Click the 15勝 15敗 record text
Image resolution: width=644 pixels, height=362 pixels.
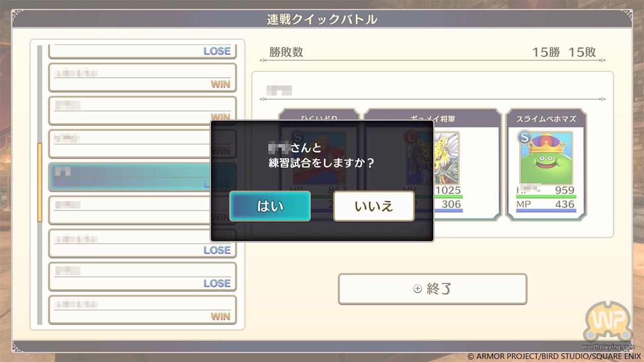[x=564, y=52]
